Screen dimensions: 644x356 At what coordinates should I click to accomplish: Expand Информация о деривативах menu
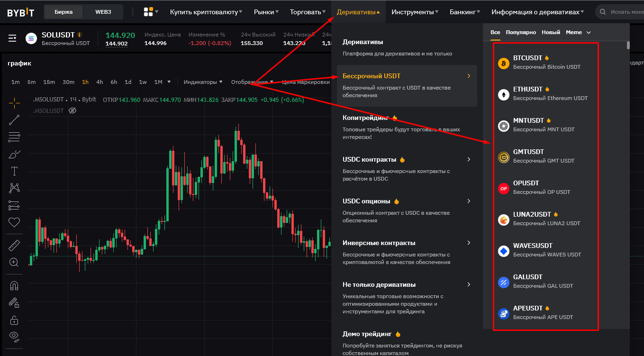coord(538,12)
